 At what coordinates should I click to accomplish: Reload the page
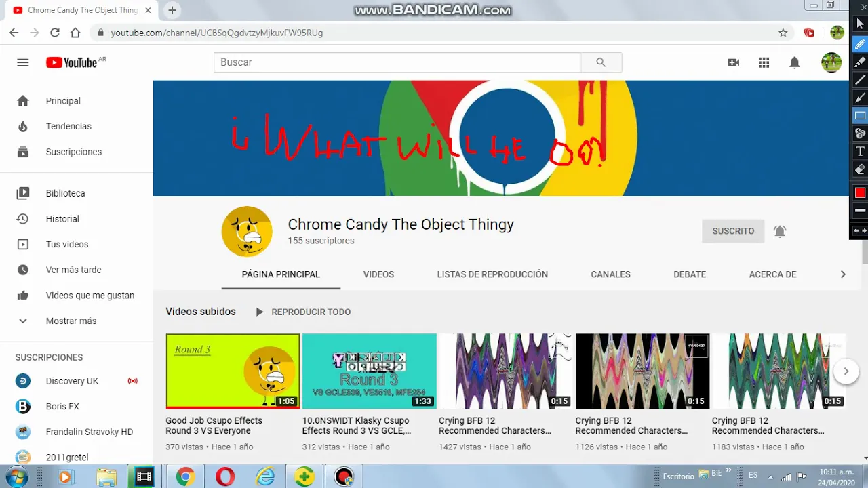point(55,33)
